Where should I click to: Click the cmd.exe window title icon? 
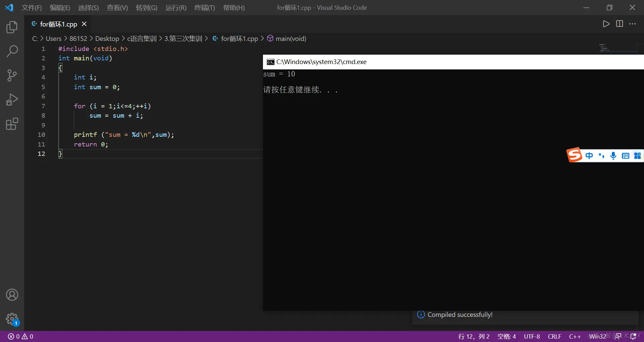click(270, 62)
